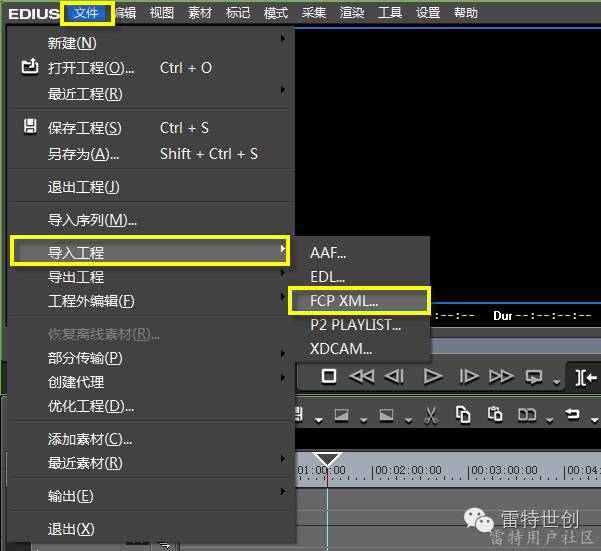The width and height of the screenshot is (601, 551).
Task: Step forward to next frame
Action: (x=469, y=376)
